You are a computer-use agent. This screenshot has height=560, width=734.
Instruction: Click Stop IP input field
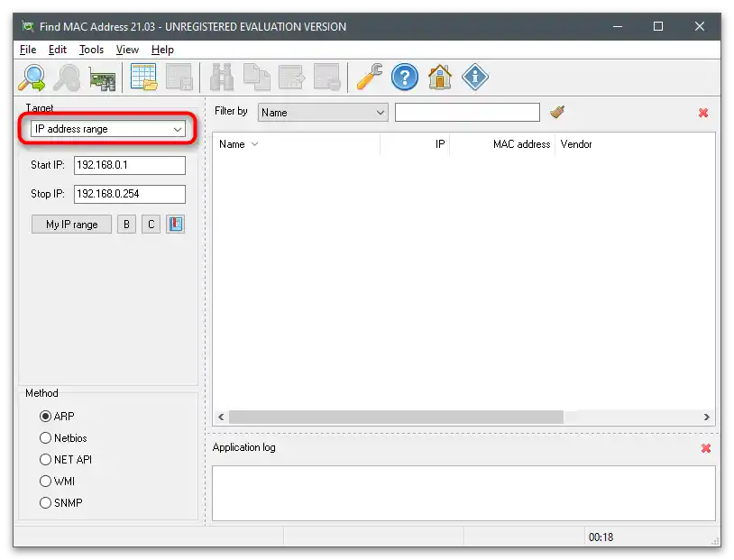click(130, 194)
